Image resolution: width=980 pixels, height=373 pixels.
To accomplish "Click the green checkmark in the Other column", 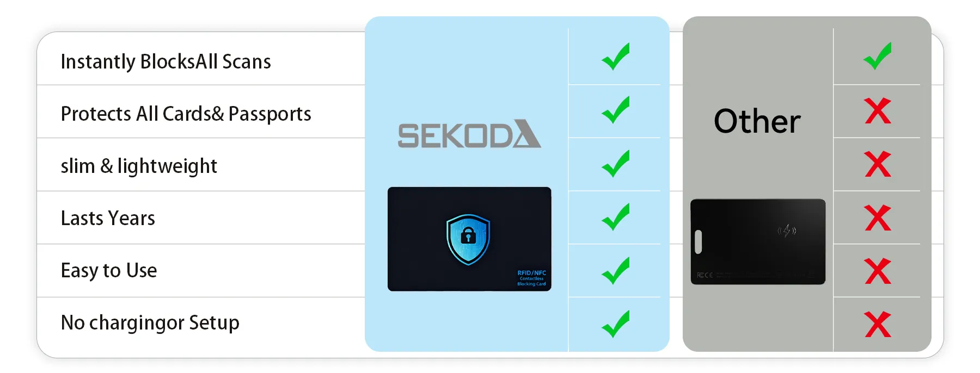I will [878, 56].
